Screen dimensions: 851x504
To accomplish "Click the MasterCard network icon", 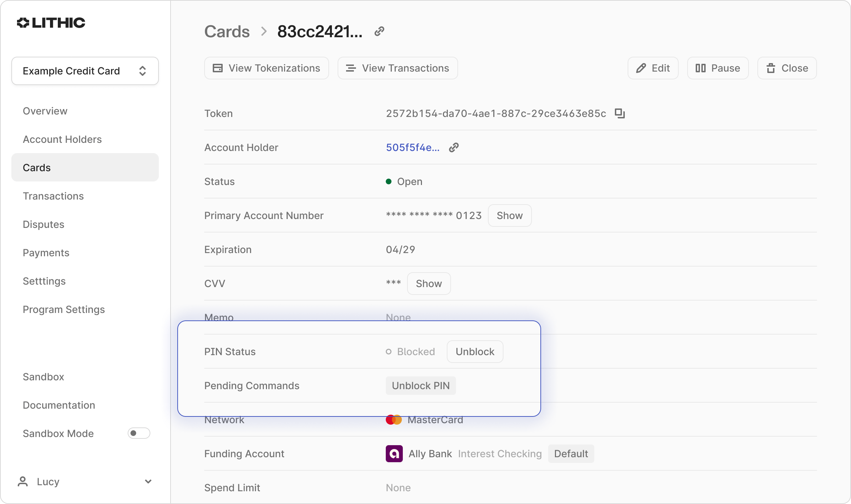I will (393, 420).
